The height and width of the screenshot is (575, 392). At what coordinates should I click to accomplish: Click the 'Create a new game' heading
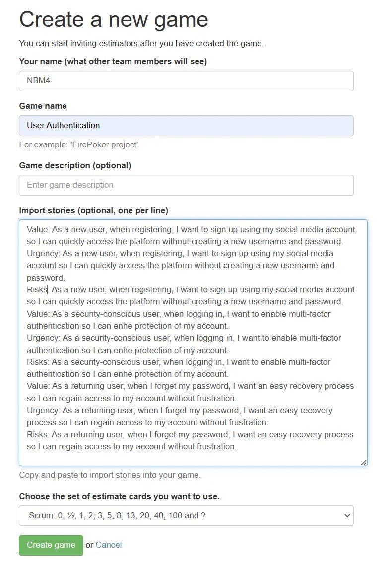(114, 19)
